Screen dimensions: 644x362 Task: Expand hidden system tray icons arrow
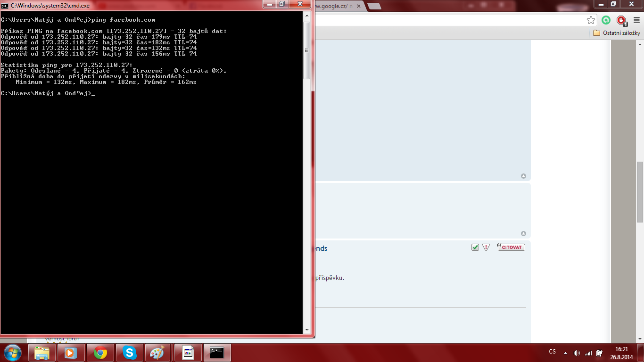[x=565, y=353]
